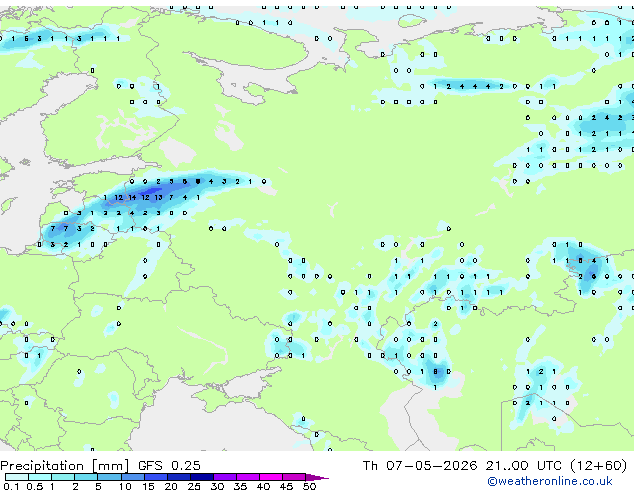This screenshot has height=490, width=634.
Task: Click the '10' legend scale label
Action: pos(125,486)
